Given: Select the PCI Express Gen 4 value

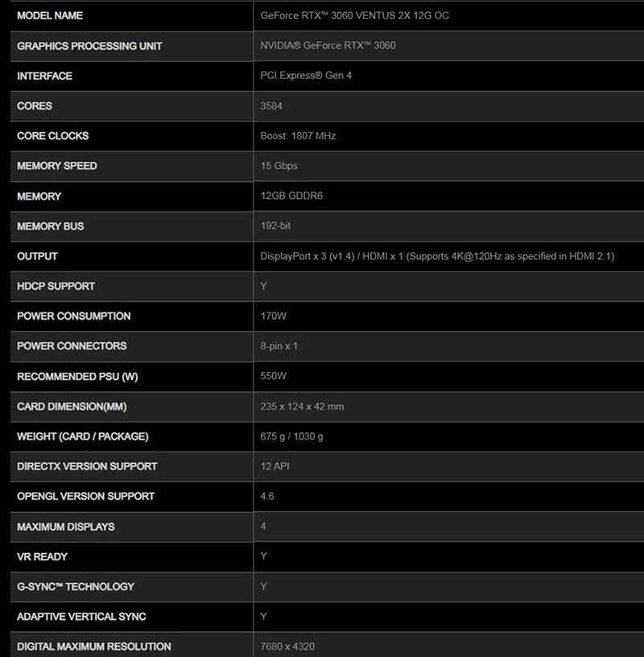Looking at the screenshot, I should pos(306,76).
